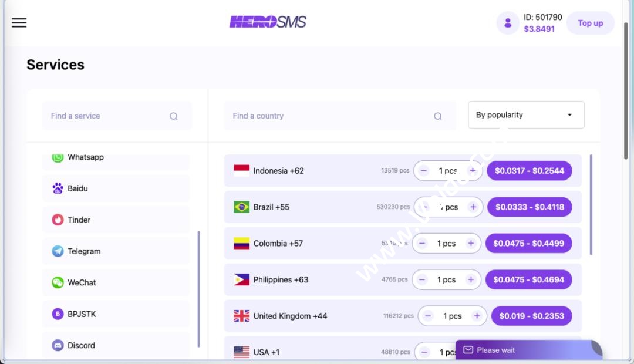Click the search icon in Find a service
The height and width of the screenshot is (364, 634).
pyautogui.click(x=174, y=116)
